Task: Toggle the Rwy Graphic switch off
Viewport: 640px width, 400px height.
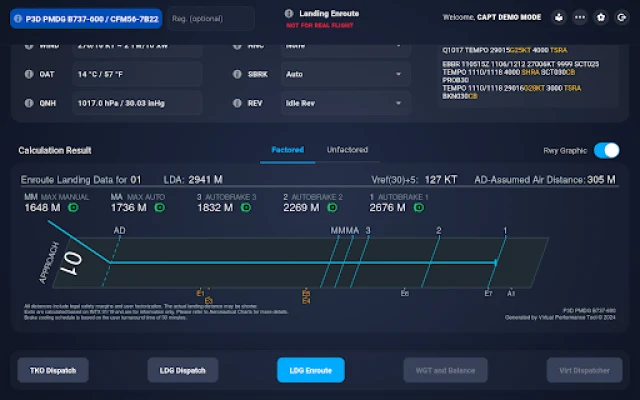Action: pyautogui.click(x=606, y=150)
